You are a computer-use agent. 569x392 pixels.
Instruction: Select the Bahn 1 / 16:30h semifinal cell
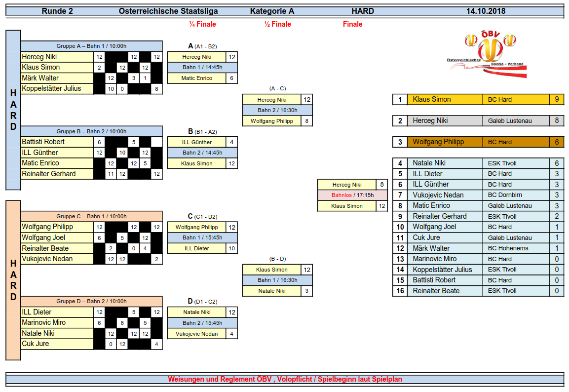277,280
